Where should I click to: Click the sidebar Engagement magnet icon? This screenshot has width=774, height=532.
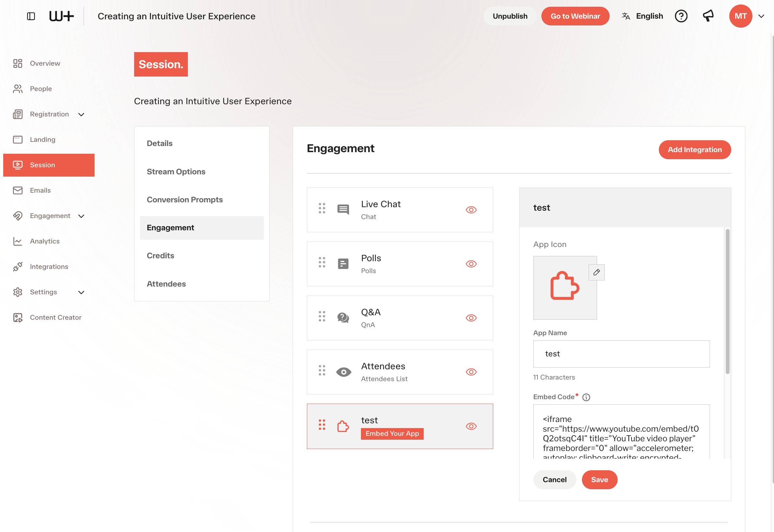pos(18,216)
